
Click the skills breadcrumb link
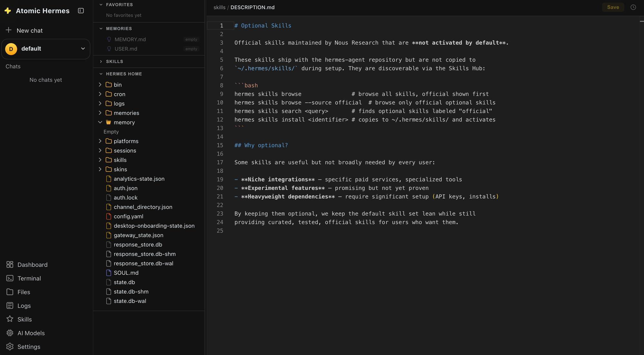click(x=219, y=7)
